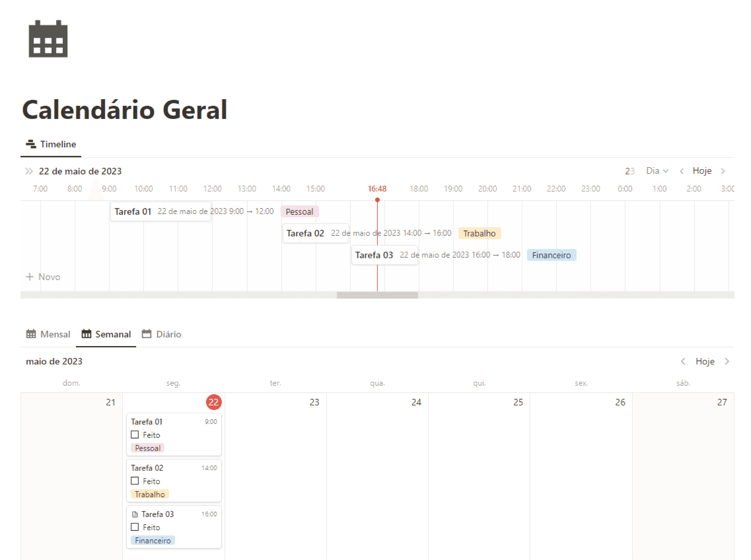
Task: Click the 18:00 timeline hour label
Action: click(x=419, y=188)
